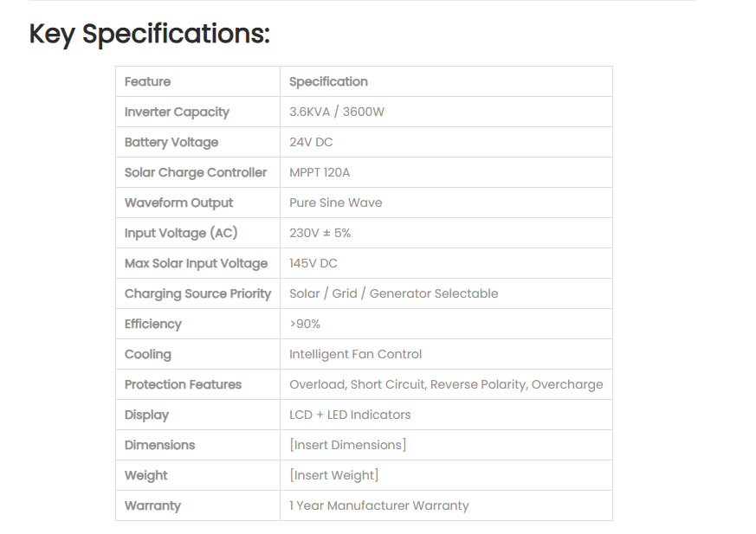Click the 145V DC value
This screenshot has height=534, width=756.
pyautogui.click(x=313, y=263)
